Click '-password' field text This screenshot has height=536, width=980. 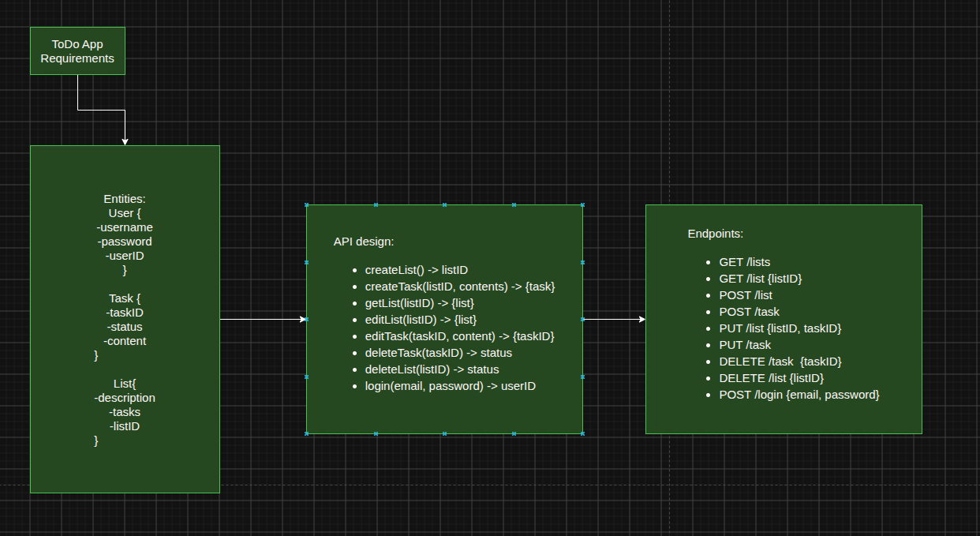click(x=125, y=242)
